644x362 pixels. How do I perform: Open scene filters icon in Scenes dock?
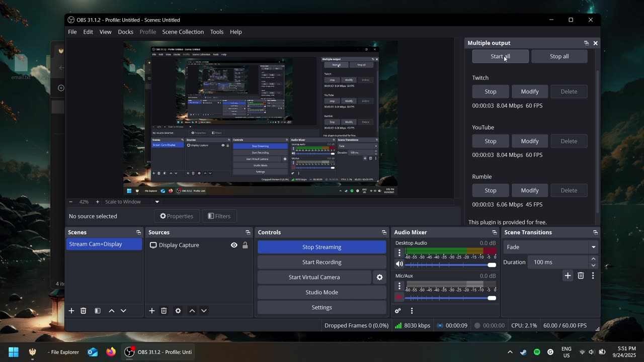click(98, 311)
